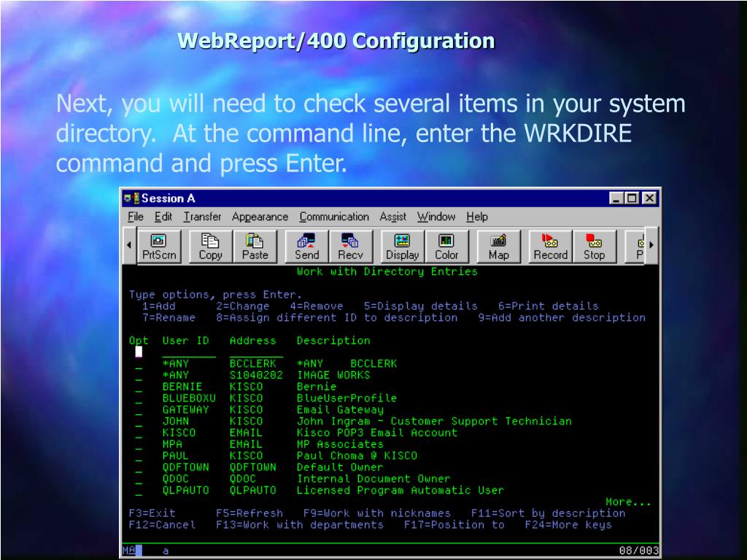Click the option field for GATEWAY

point(139,410)
